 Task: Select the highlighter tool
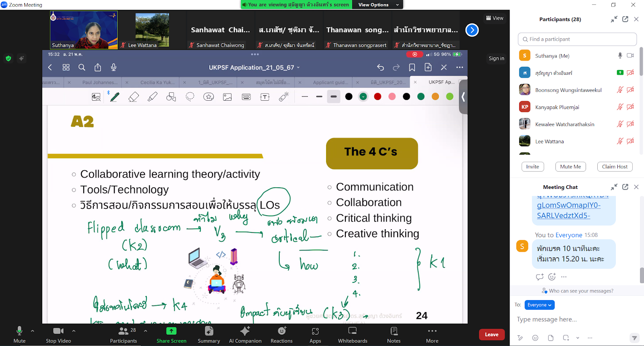pos(153,97)
